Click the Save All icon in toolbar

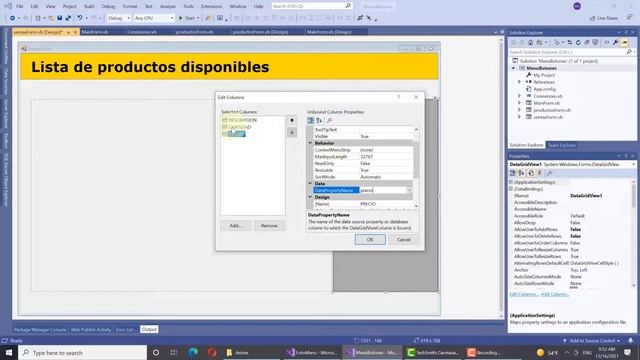(68, 18)
